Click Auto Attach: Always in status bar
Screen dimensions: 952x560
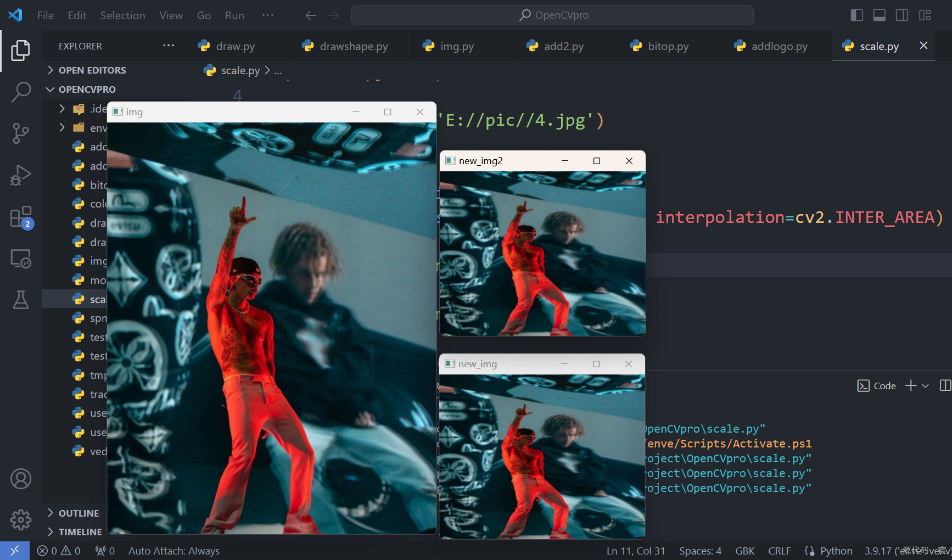(173, 551)
